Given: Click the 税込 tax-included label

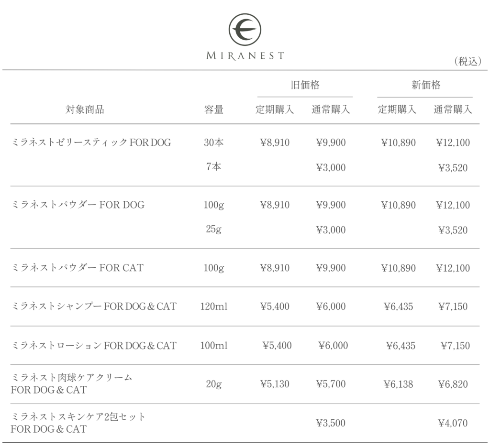Looking at the screenshot, I should pos(468,62).
